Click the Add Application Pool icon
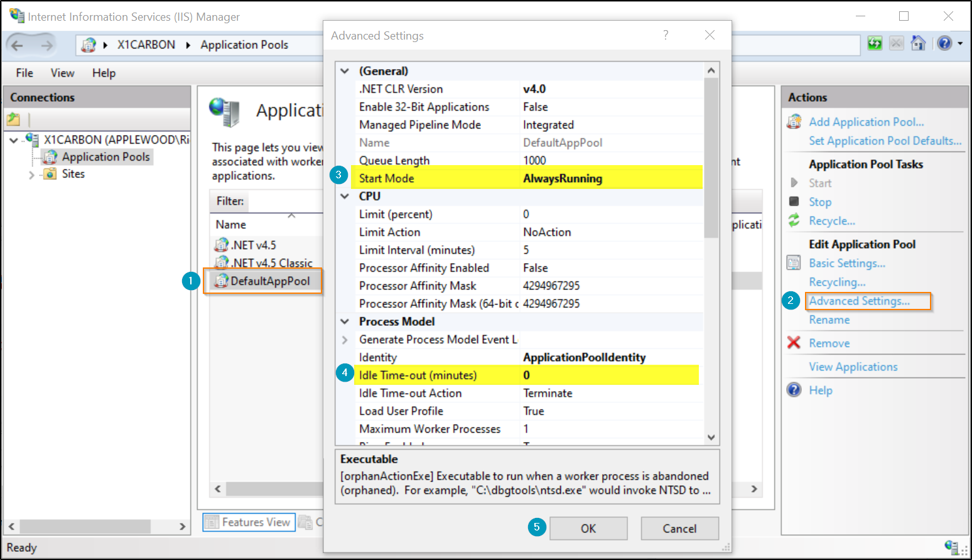The width and height of the screenshot is (972, 560). point(794,121)
